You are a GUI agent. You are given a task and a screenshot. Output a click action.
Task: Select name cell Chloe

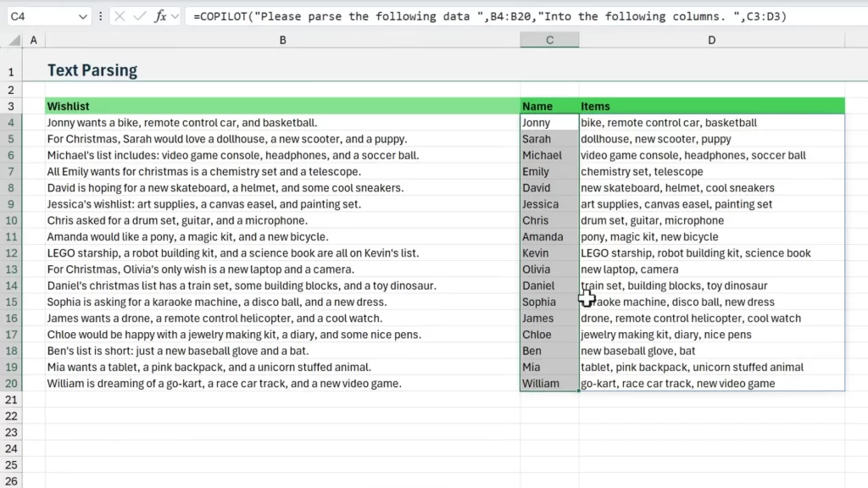[x=549, y=335]
